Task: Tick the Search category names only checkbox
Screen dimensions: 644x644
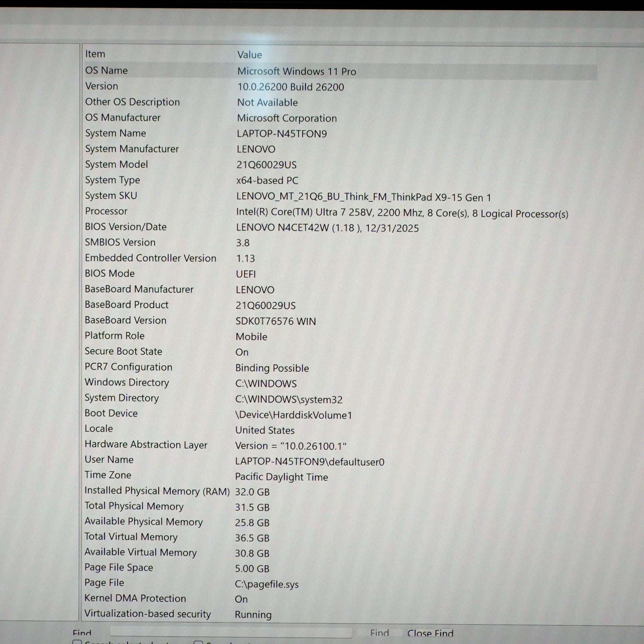Action: pos(198,642)
